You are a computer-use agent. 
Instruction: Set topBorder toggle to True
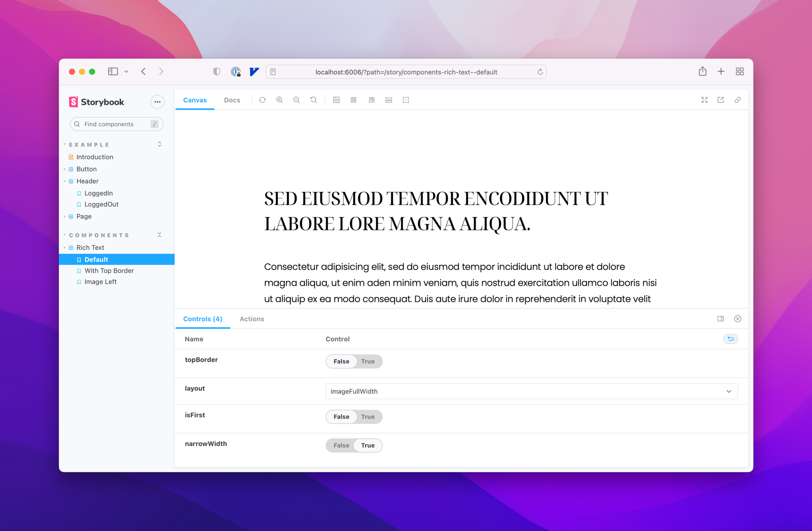368,361
